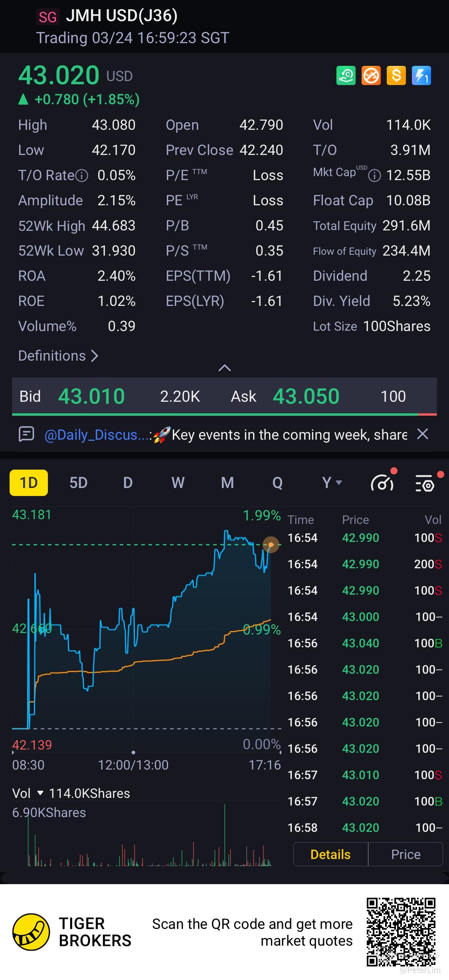The height and width of the screenshot is (980, 449).
Task: Tap the orange chart cursor marker
Action: 271,544
